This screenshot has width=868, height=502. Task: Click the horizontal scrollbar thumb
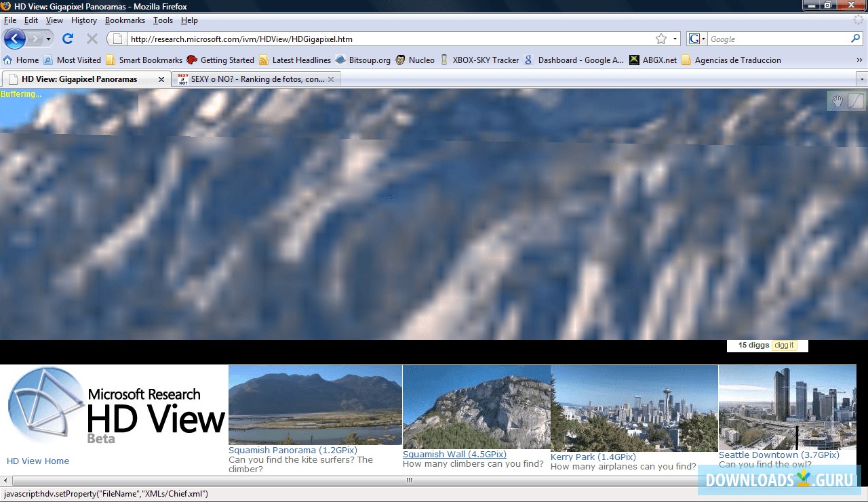[x=410, y=480]
